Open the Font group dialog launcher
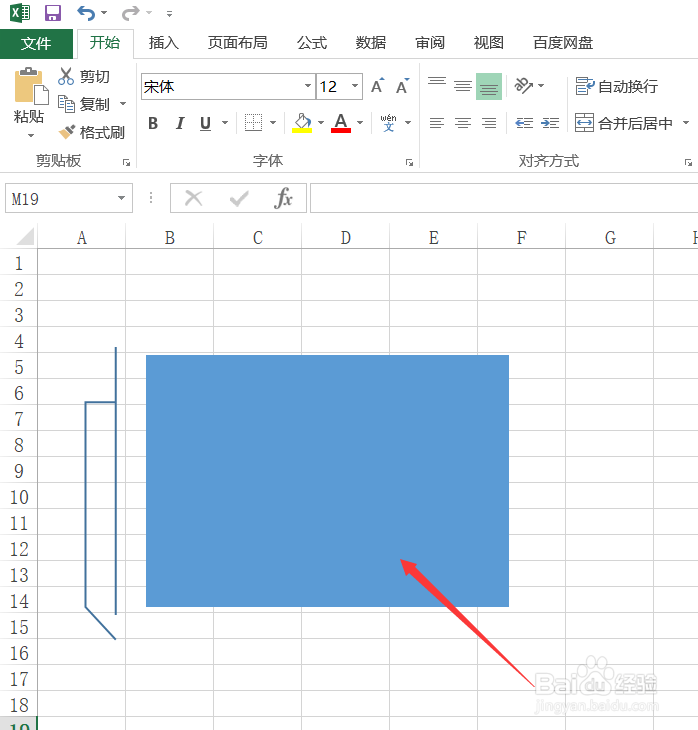This screenshot has height=730, width=698. 409,162
